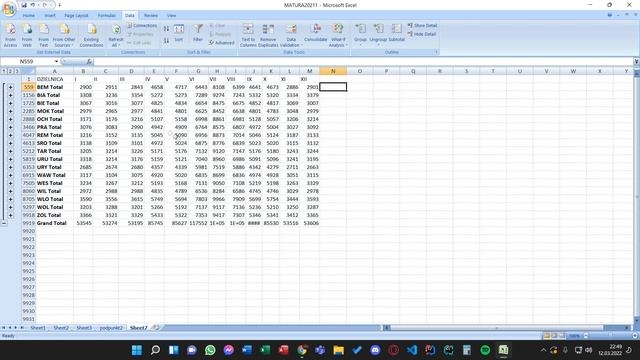
Task: Click Show Detail in Outline group
Action: click(x=422, y=25)
